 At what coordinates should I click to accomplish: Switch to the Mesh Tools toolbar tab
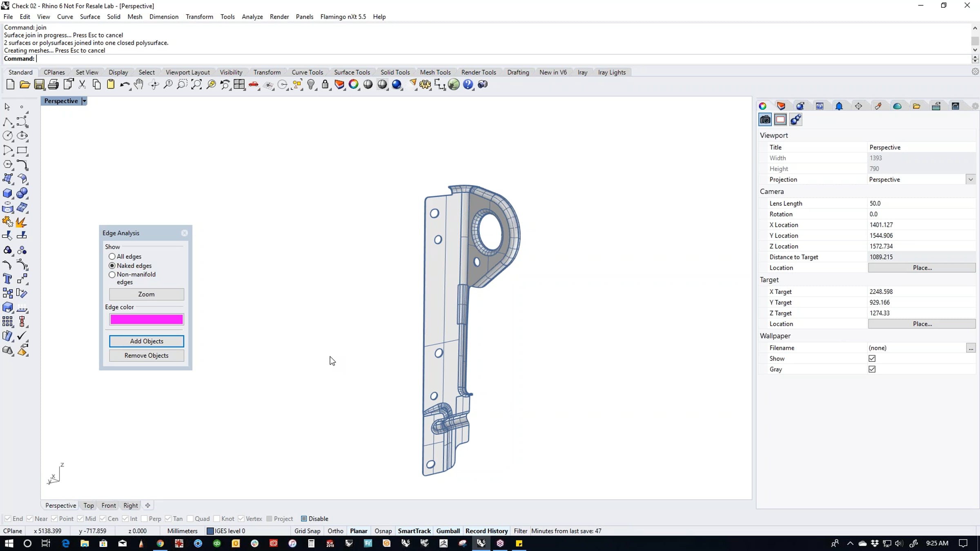pos(435,72)
